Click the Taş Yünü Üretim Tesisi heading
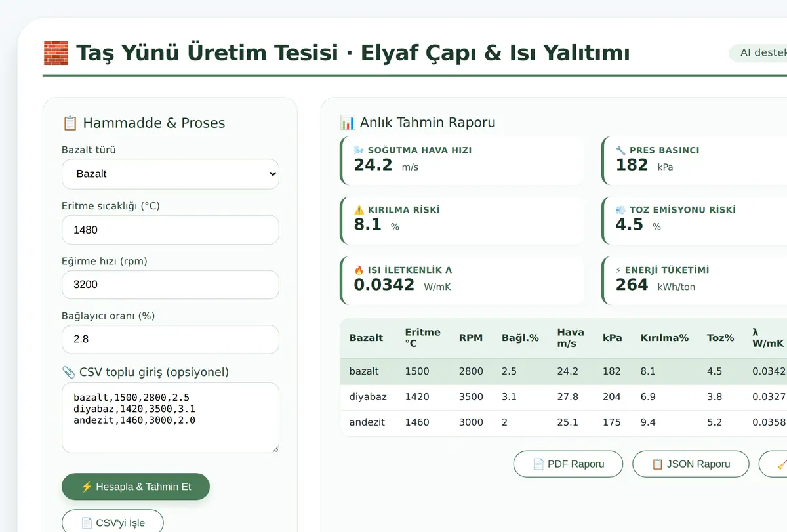 tap(353, 52)
